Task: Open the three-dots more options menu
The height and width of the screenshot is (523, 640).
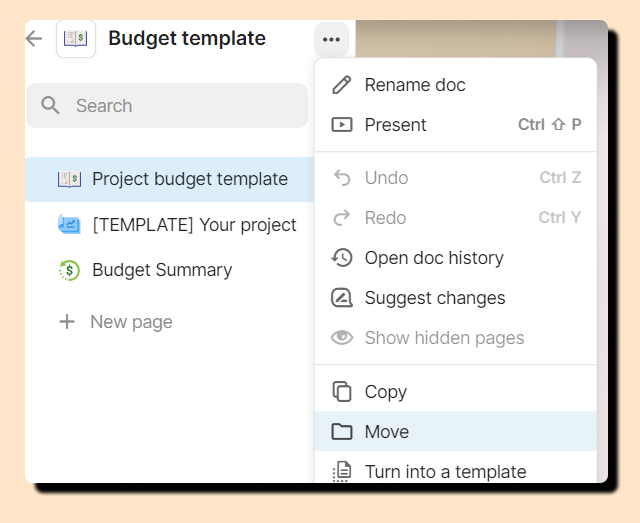Action: coord(331,40)
